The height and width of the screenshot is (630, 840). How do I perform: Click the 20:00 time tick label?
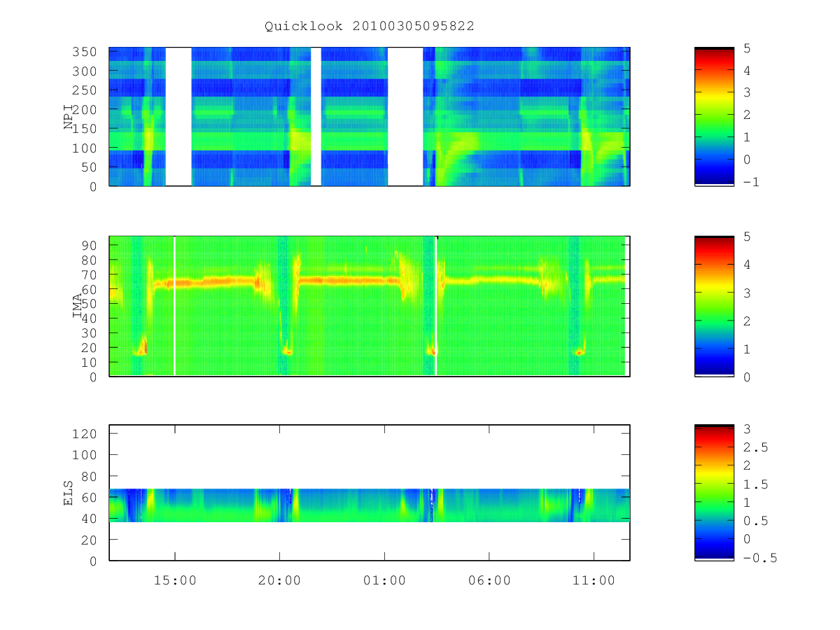279,580
